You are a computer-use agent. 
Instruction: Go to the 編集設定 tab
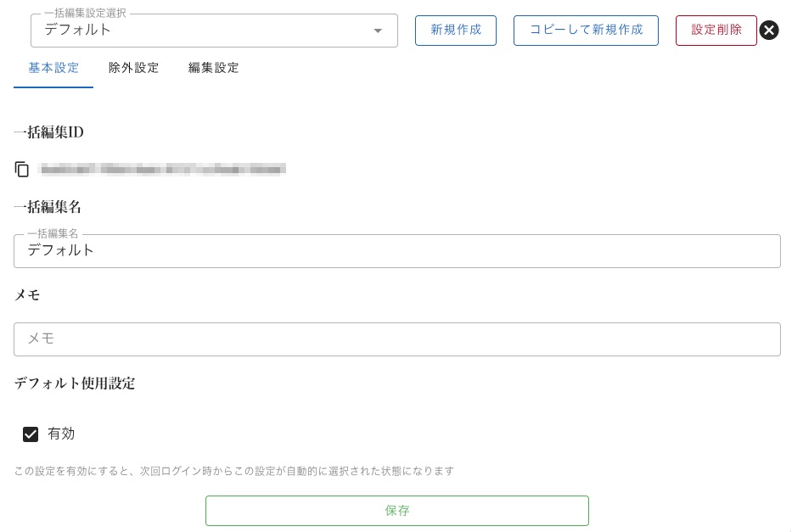click(x=213, y=68)
